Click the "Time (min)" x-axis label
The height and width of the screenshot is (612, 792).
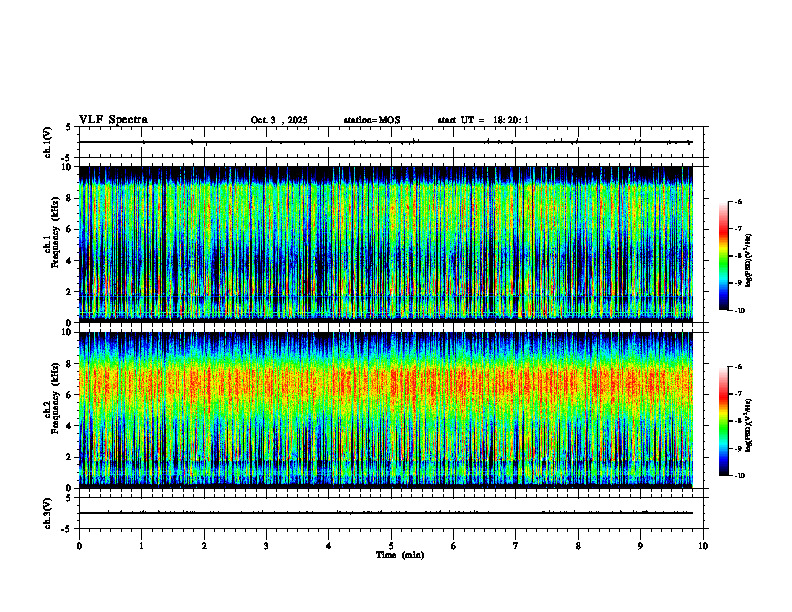(x=400, y=555)
